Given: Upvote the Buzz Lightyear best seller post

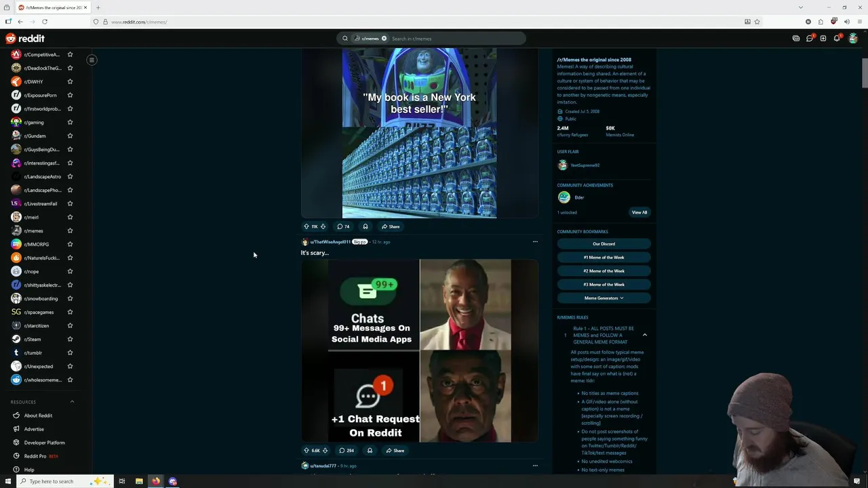Looking at the screenshot, I should [x=306, y=226].
